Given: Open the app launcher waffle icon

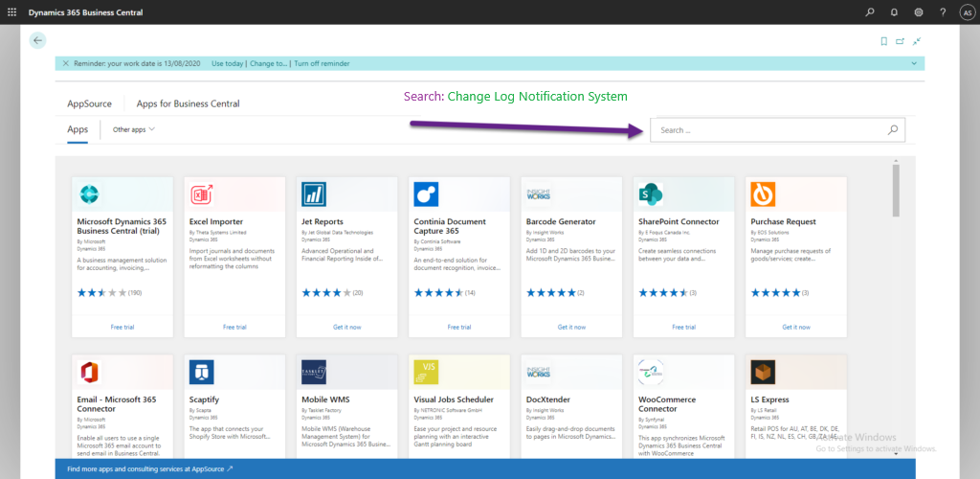Looking at the screenshot, I should (x=12, y=12).
